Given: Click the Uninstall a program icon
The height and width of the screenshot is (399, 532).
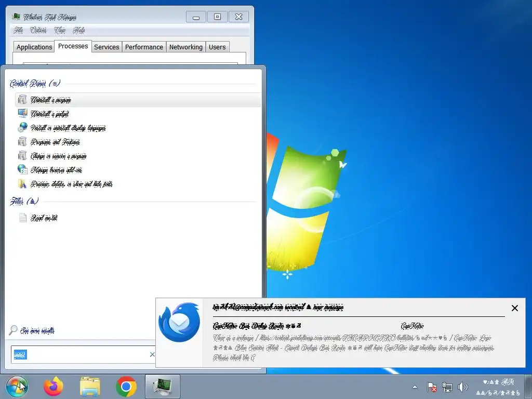Looking at the screenshot, I should pyautogui.click(x=22, y=99).
